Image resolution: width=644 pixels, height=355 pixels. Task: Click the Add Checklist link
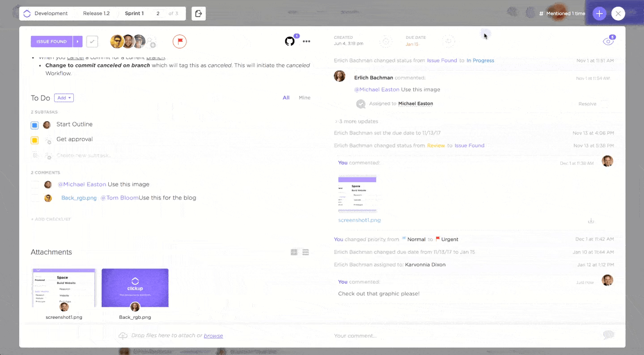(x=51, y=219)
